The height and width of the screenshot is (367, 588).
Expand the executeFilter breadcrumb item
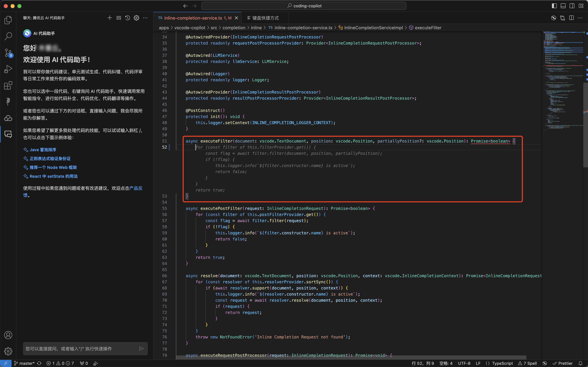428,28
